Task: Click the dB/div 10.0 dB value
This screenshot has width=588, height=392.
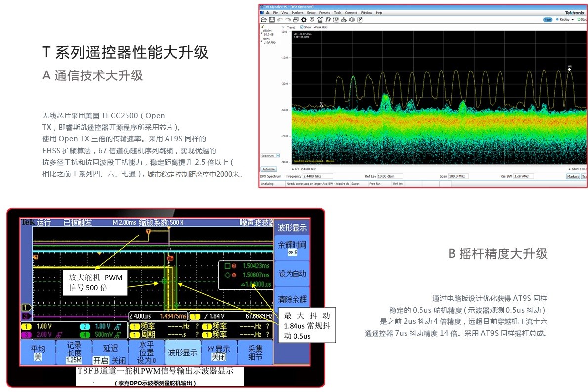Action: [268, 34]
